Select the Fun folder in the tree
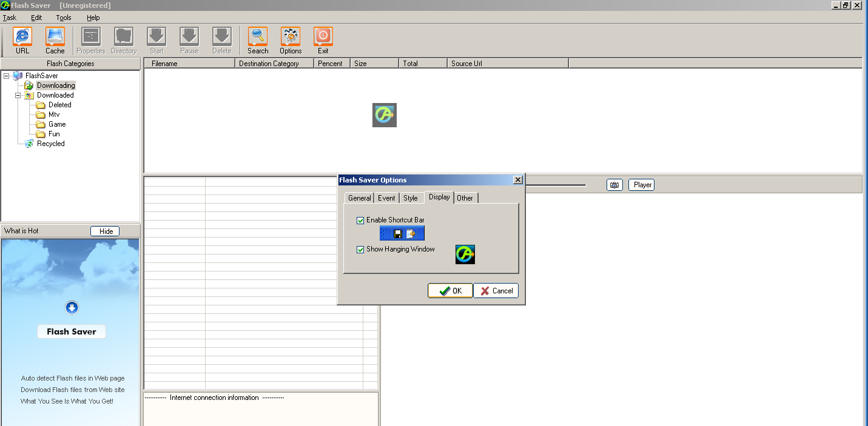Image resolution: width=868 pixels, height=426 pixels. click(54, 134)
